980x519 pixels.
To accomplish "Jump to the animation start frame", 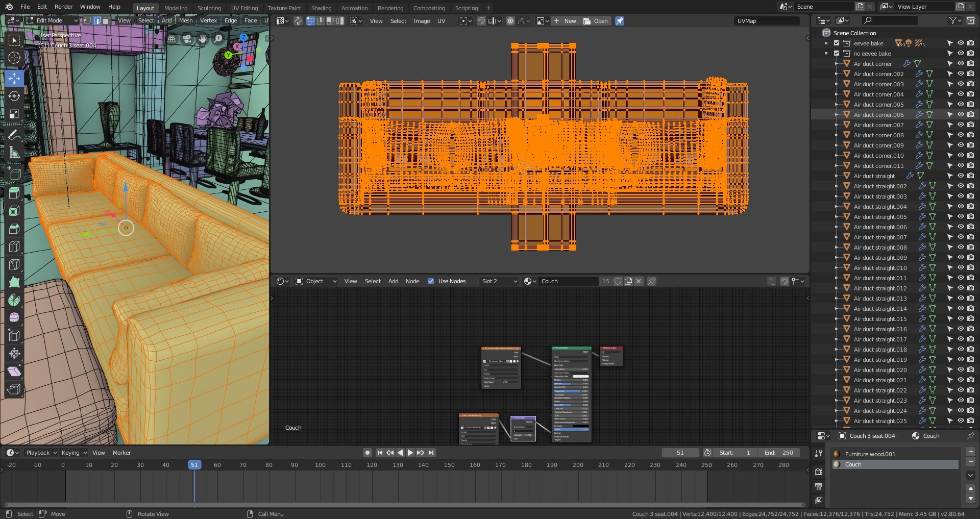I will pyautogui.click(x=380, y=453).
